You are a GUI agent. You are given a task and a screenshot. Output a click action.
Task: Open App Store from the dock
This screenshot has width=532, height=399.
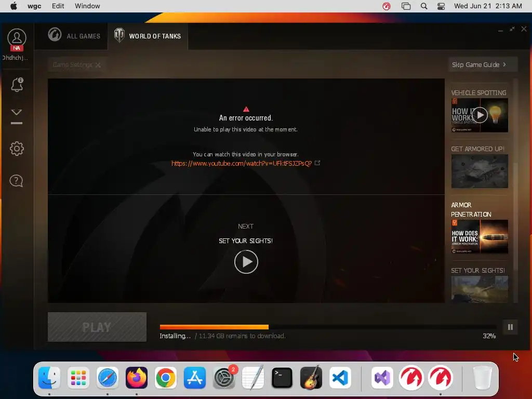coord(195,378)
